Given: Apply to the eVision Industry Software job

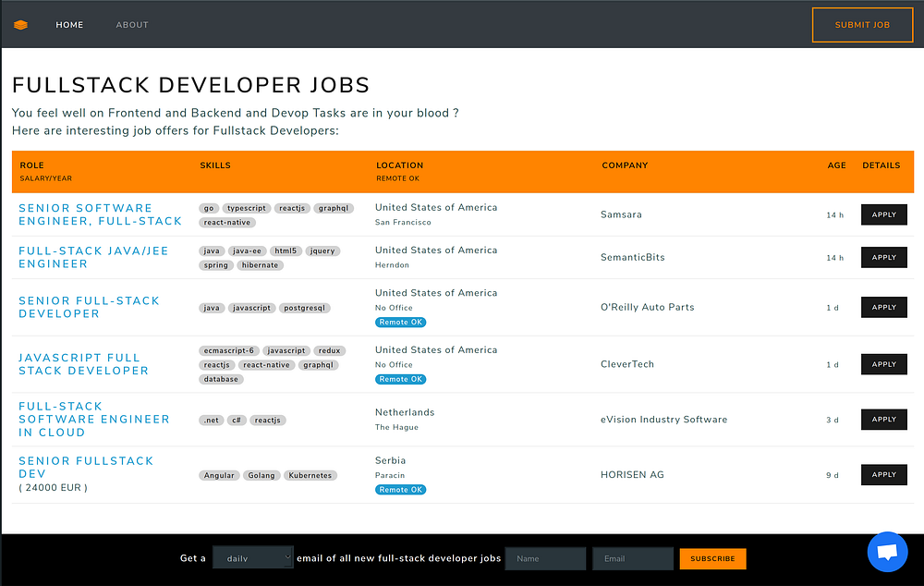Looking at the screenshot, I should [883, 419].
